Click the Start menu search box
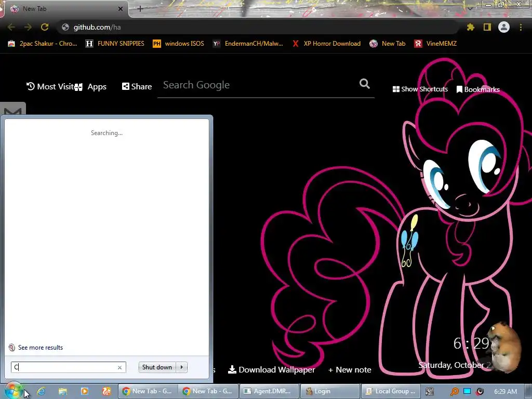Viewport: 532px width, 399px height. [x=69, y=367]
